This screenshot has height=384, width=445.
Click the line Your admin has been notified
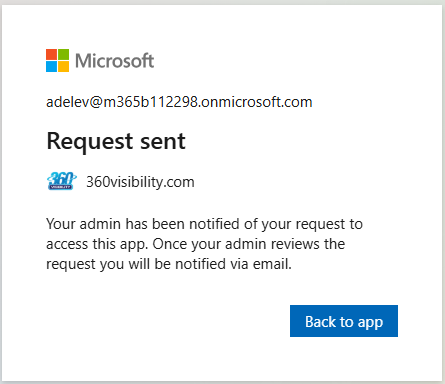coord(204,224)
